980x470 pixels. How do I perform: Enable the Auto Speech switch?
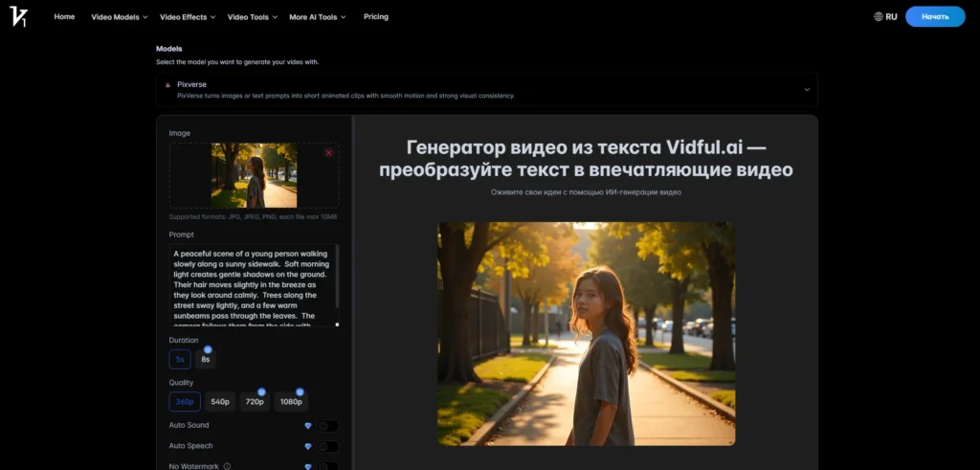click(x=327, y=446)
